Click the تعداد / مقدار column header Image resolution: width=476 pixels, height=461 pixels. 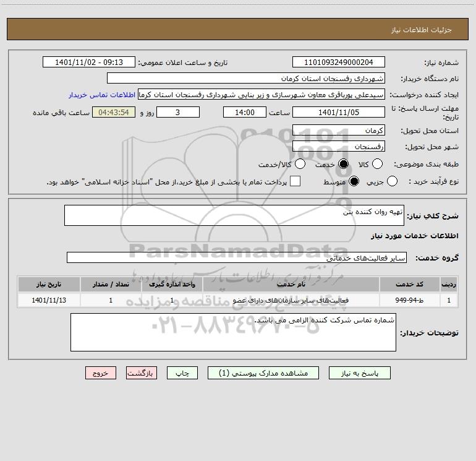(111, 284)
